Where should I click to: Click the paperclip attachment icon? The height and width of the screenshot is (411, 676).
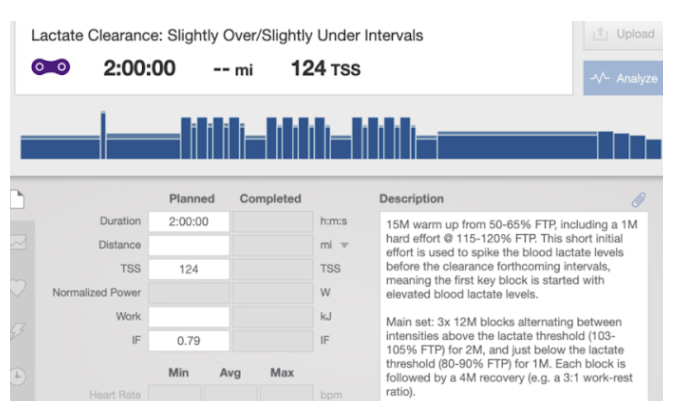coord(638,199)
